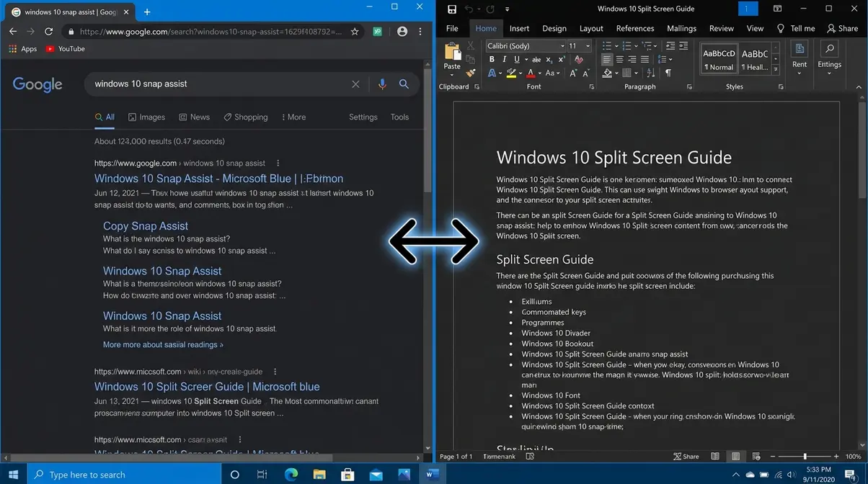Reload the Chrome page
Image resolution: width=868 pixels, height=484 pixels.
[48, 32]
